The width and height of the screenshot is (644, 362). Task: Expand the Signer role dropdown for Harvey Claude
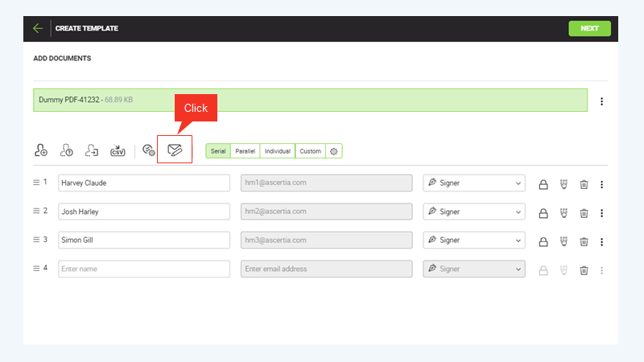click(x=474, y=183)
